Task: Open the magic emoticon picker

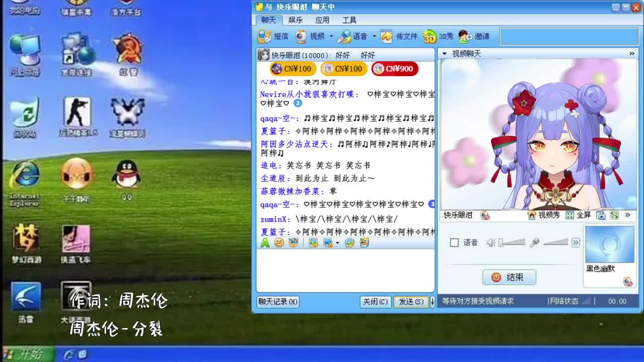Action: (293, 243)
